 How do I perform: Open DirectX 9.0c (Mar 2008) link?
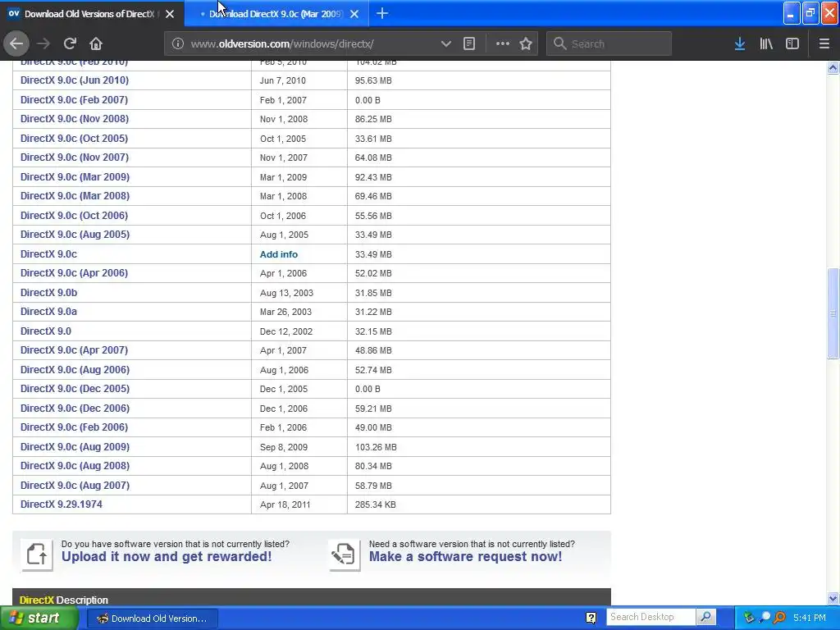tap(75, 196)
